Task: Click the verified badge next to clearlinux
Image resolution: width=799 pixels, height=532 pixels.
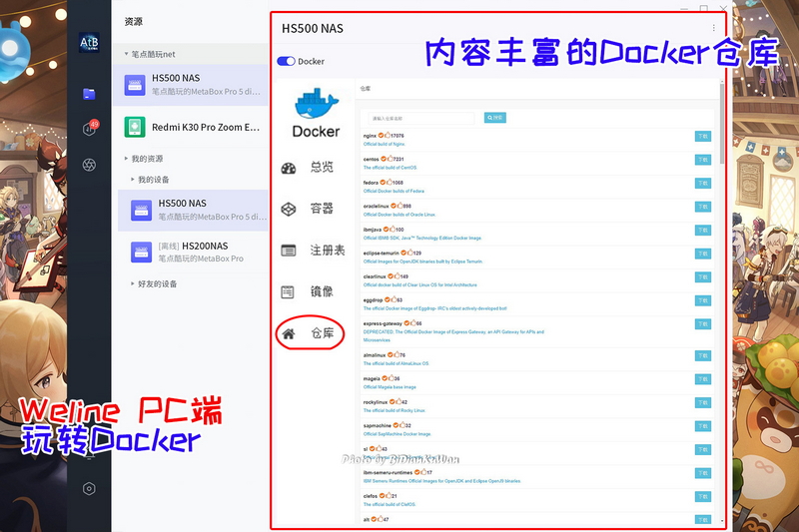Action: (x=391, y=275)
